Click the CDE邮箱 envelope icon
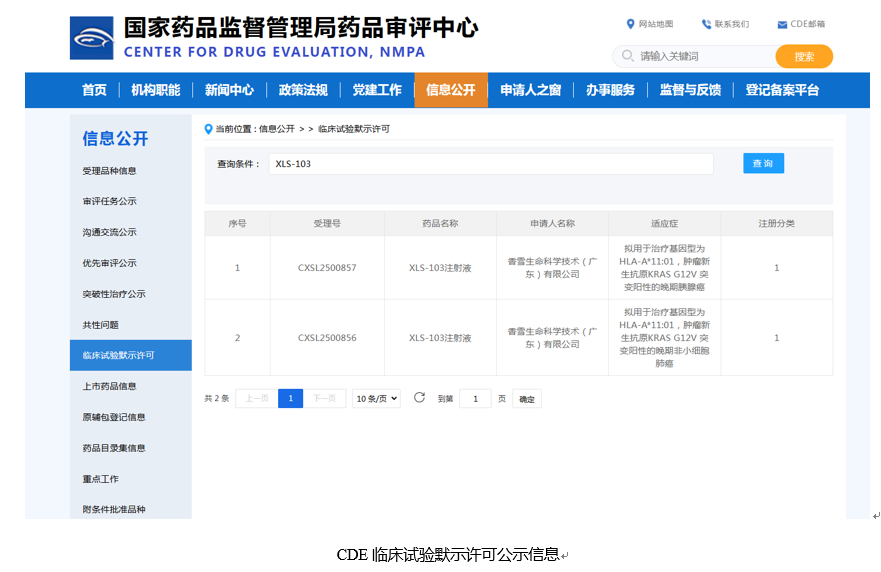Screen dimensions: 881x572 [x=782, y=24]
